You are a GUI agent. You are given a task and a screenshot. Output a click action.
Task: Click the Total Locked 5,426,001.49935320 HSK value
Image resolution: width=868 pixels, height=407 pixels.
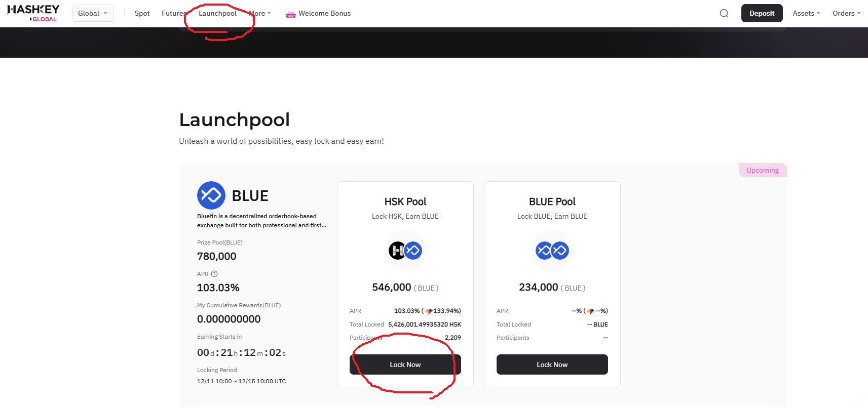coord(425,324)
